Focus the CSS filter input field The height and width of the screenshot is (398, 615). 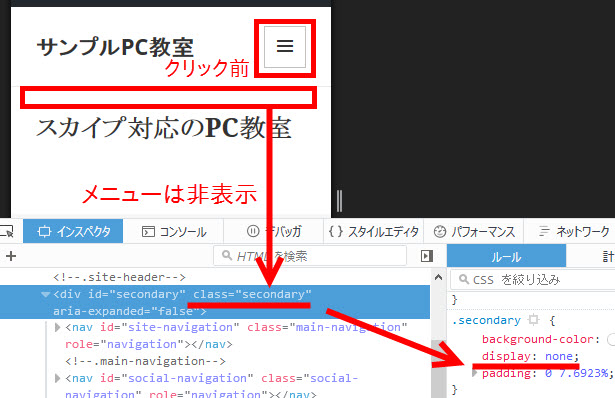click(533, 280)
